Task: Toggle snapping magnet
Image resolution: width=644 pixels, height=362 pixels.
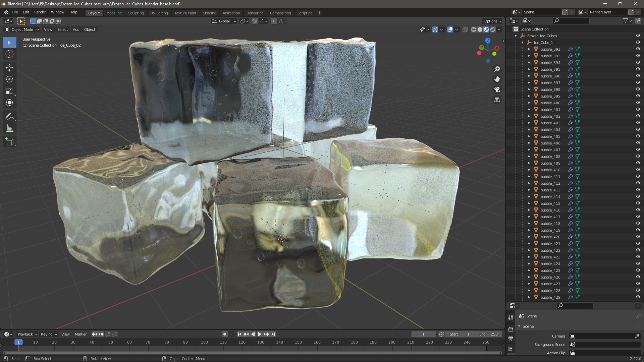Action: tap(255, 21)
